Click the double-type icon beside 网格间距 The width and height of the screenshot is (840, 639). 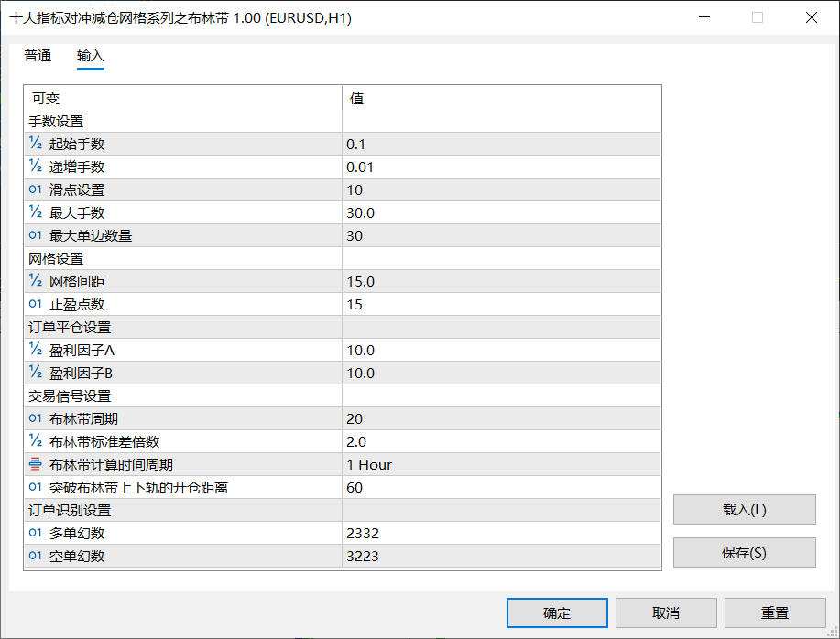(x=36, y=281)
